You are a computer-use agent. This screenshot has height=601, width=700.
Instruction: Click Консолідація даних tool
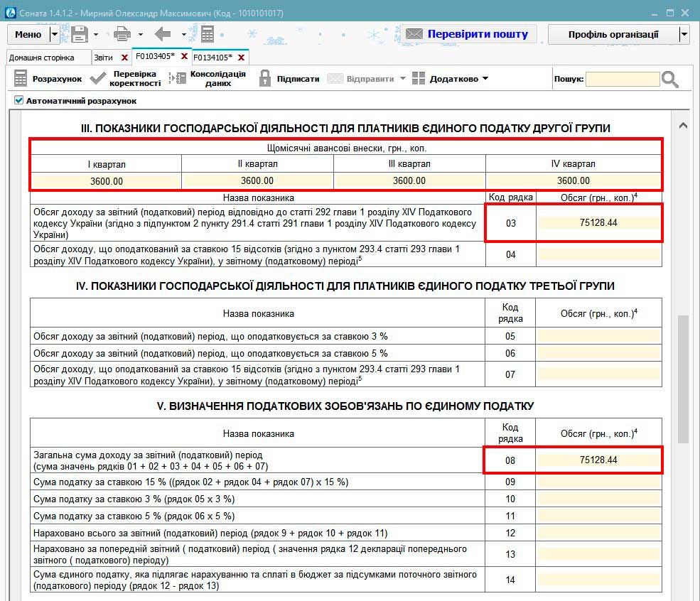[x=208, y=79]
